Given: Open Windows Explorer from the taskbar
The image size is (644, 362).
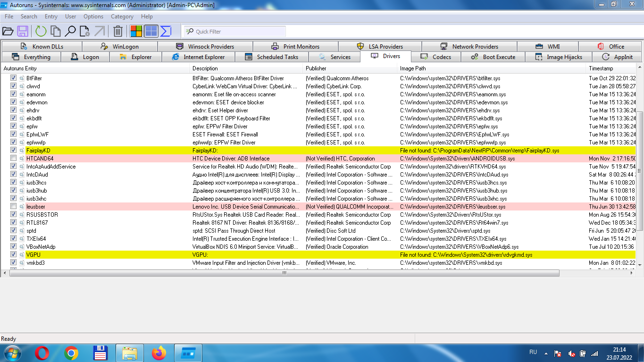Looking at the screenshot, I should (130, 353).
